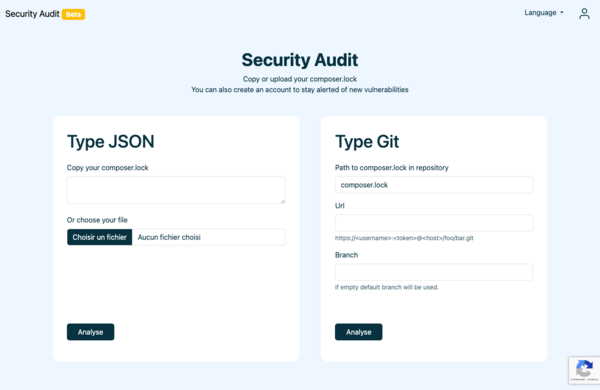Click the Type Git heading
Screen dimensions: 600x390
(x=367, y=142)
